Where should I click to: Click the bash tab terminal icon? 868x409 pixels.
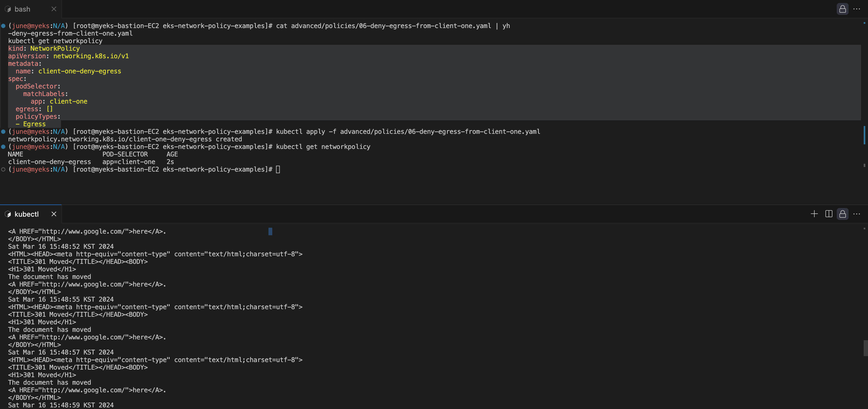tap(8, 9)
